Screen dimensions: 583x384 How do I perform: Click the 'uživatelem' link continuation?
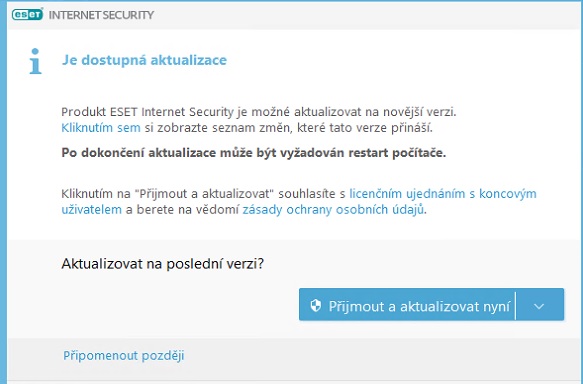click(x=91, y=210)
